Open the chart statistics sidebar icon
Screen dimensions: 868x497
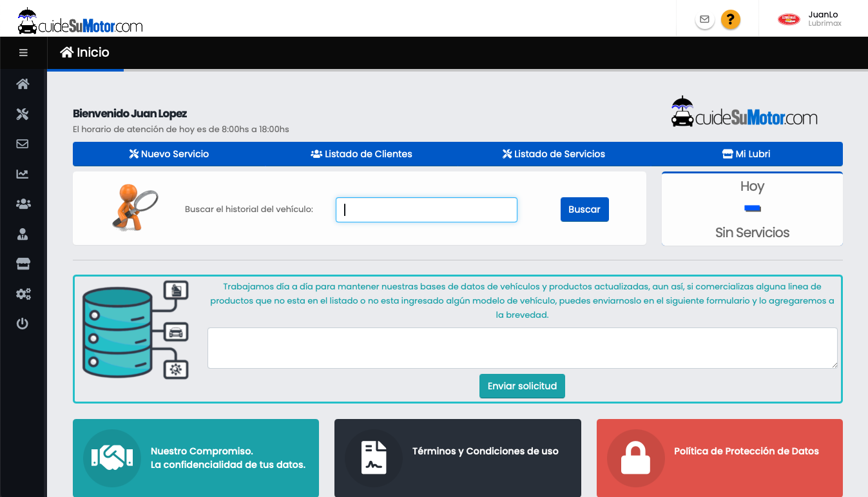(23, 174)
